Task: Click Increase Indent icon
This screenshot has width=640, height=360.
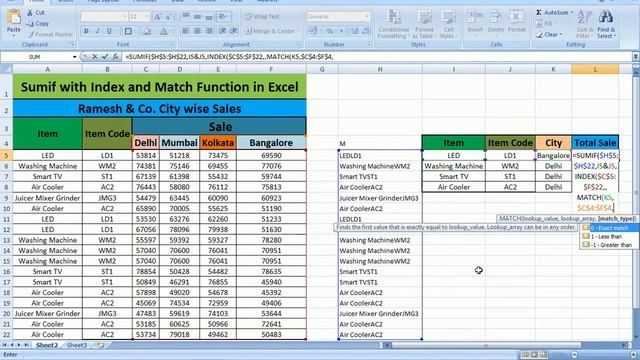Action: pos(233,31)
